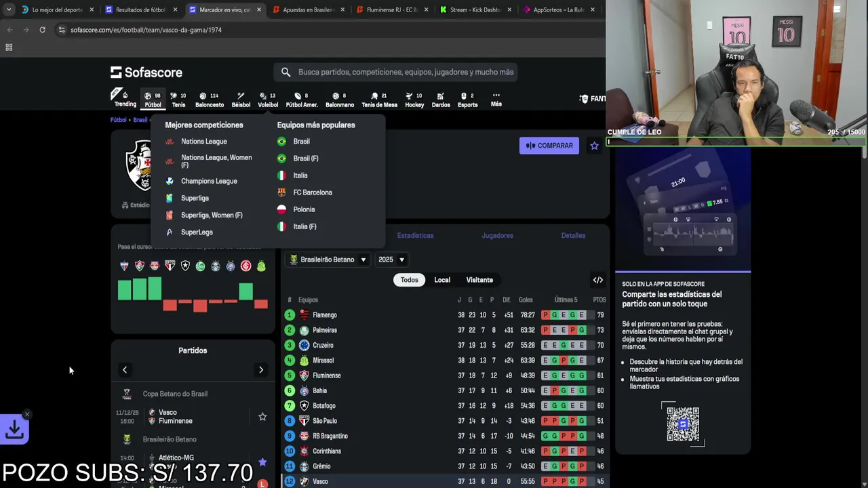
Task: Click the search magnifier icon
Action: pos(285,72)
